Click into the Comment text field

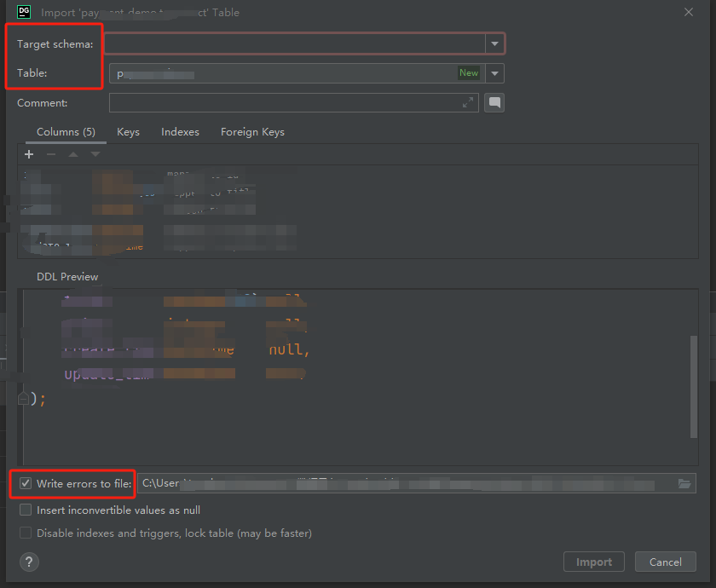point(293,103)
